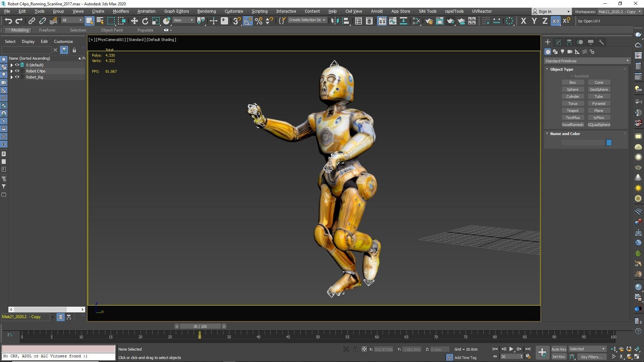This screenshot has width=644, height=362.
Task: Open the Workspaces dropdown
Action: [x=620, y=11]
